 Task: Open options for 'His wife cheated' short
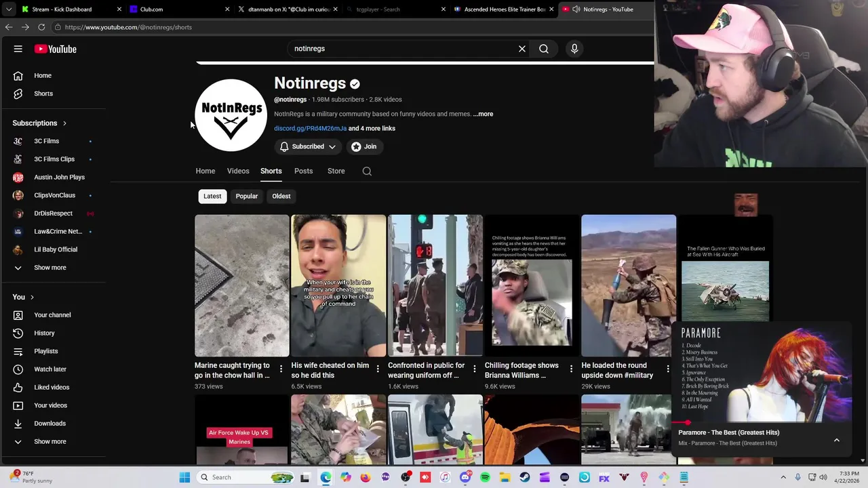click(378, 369)
